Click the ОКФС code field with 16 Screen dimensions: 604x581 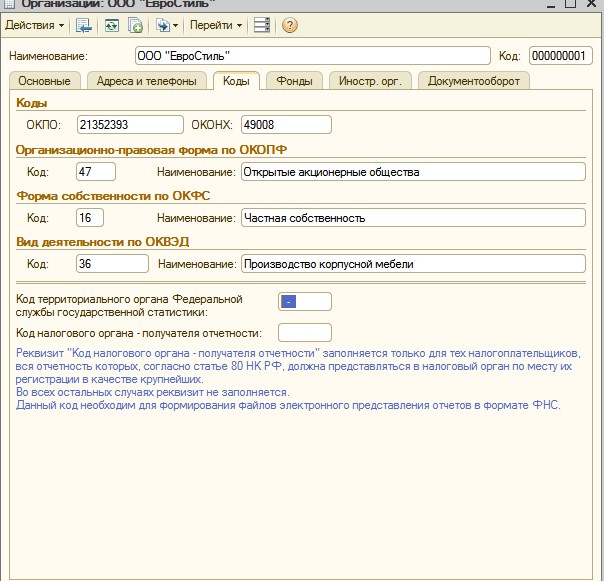coord(90,218)
